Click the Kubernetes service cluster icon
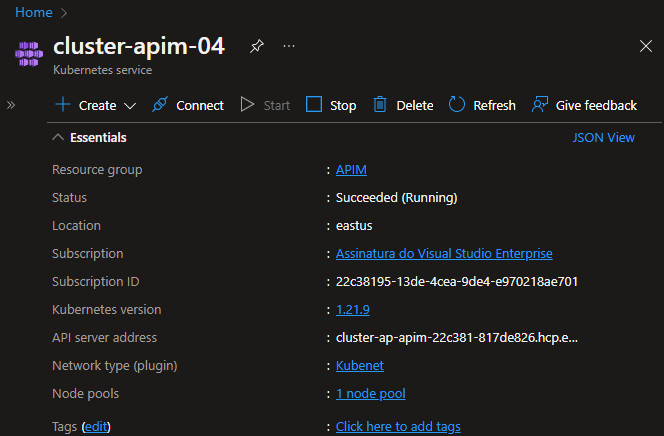Image resolution: width=664 pixels, height=436 pixels. coord(29,54)
